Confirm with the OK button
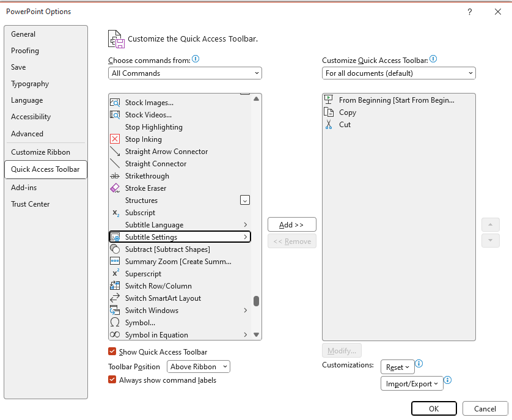Image resolution: width=512 pixels, height=420 pixels. tap(434, 408)
